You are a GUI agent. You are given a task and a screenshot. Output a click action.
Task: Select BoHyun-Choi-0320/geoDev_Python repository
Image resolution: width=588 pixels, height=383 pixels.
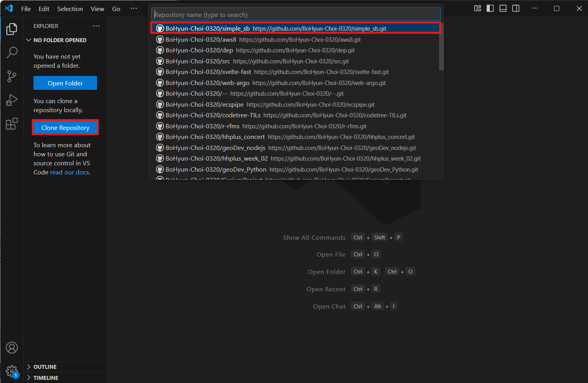(x=295, y=169)
